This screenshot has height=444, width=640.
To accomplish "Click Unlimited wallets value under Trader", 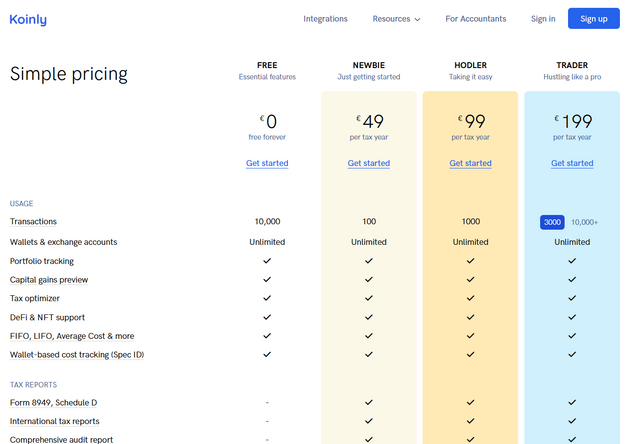I will click(572, 242).
